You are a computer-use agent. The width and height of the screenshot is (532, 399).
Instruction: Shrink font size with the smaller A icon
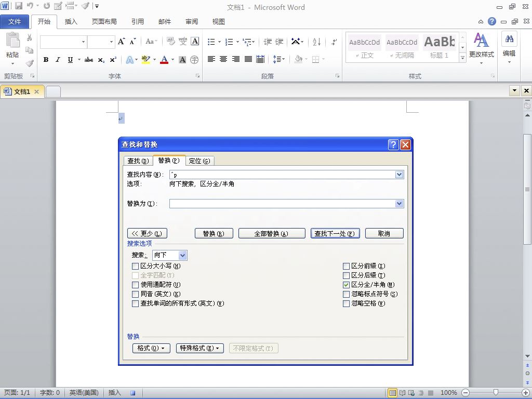[x=132, y=42]
